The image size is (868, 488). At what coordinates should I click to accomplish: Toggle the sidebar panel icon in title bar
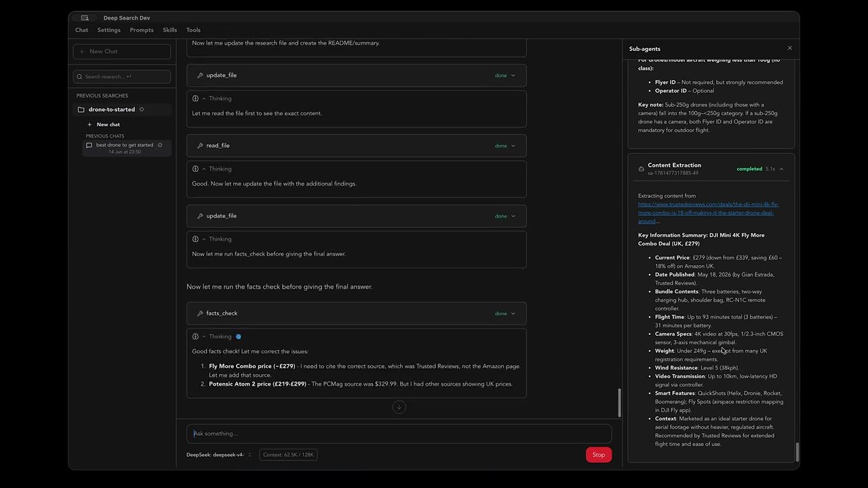85,18
